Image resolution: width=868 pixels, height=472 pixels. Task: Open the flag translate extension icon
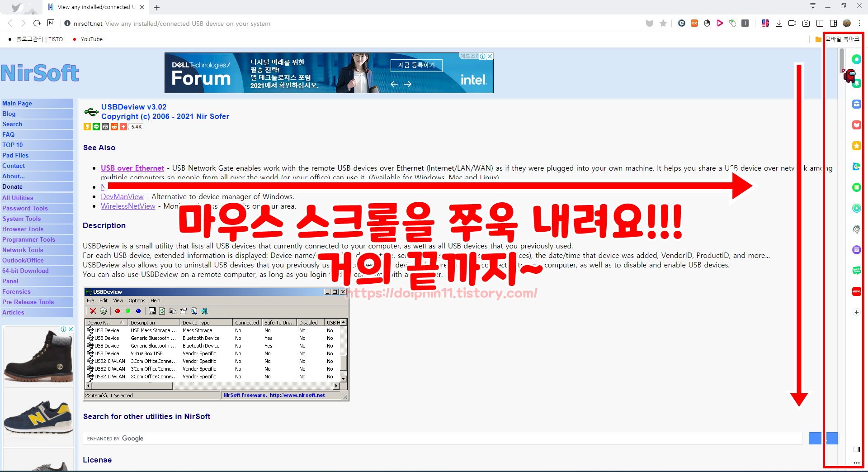pyautogui.click(x=765, y=23)
